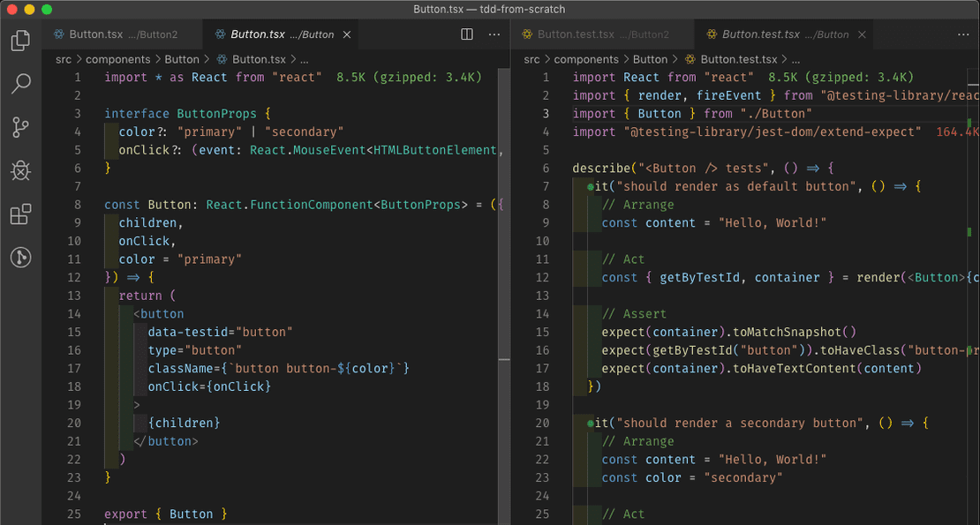Image resolution: width=980 pixels, height=525 pixels.
Task: Click the macOS yellow minimize window button
Action: click(x=29, y=10)
